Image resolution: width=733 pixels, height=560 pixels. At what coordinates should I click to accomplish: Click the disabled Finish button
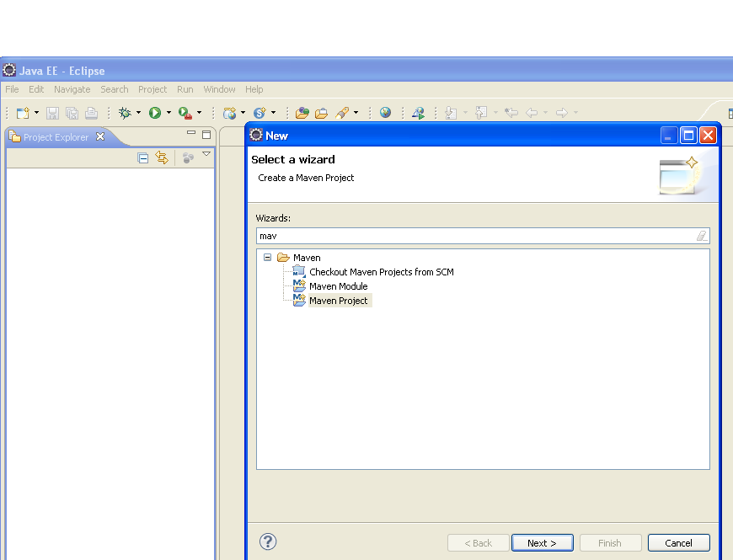click(610, 543)
